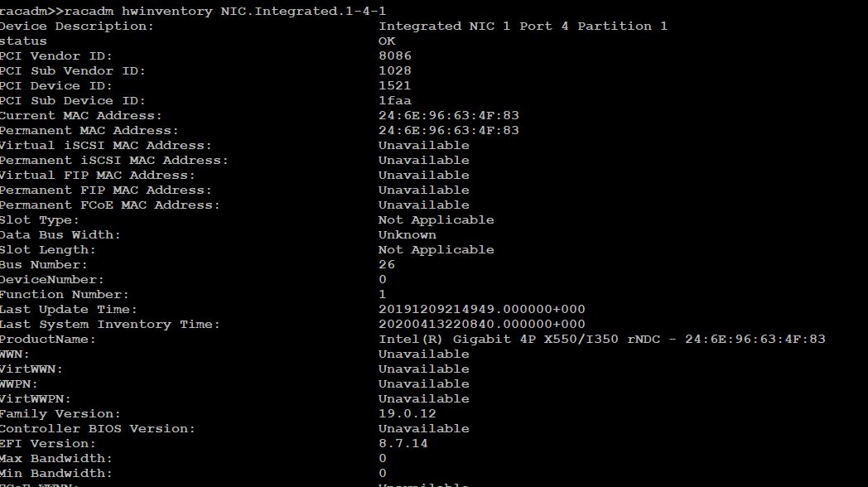Click the 'Virtual iSCSI MAC Address:' label
This screenshot has width=868, height=487.
tap(106, 146)
